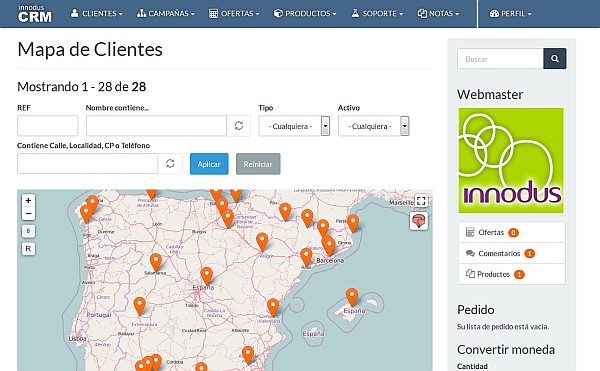The width and height of the screenshot is (600, 371).
Task: Open the Clientes menu
Action: (x=96, y=14)
